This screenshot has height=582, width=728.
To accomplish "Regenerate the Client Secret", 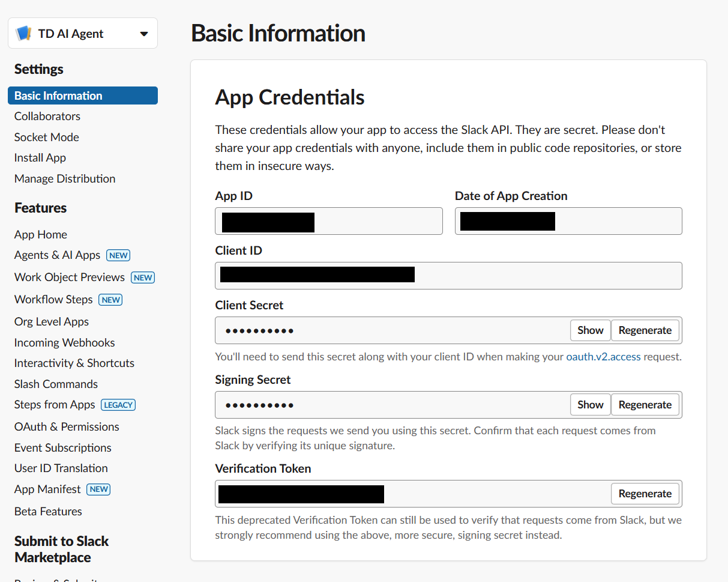I will (x=645, y=330).
